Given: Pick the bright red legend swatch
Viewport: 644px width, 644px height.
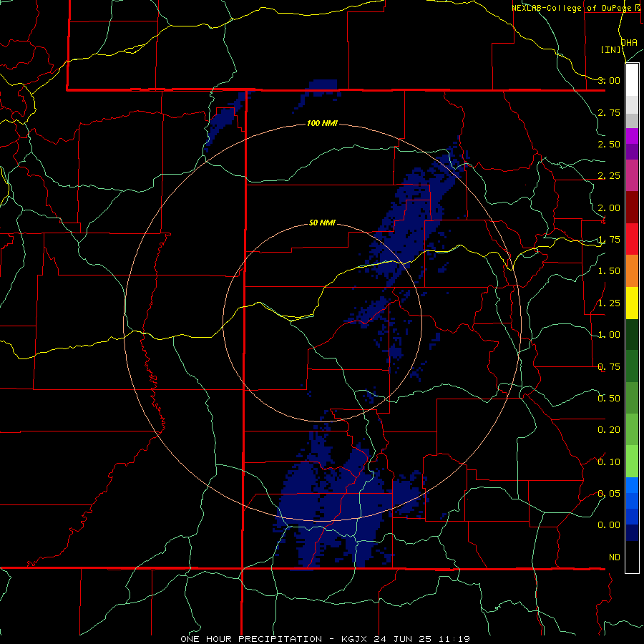Looking at the screenshot, I should pyautogui.click(x=632, y=239).
